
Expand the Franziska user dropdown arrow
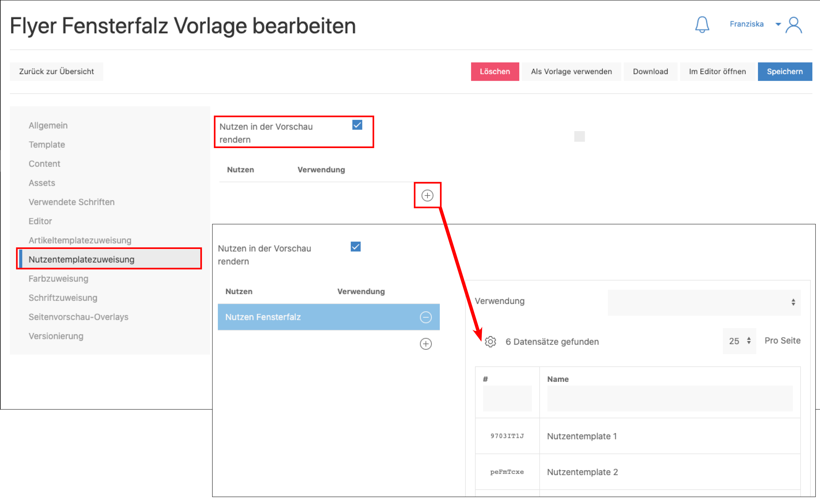click(778, 24)
